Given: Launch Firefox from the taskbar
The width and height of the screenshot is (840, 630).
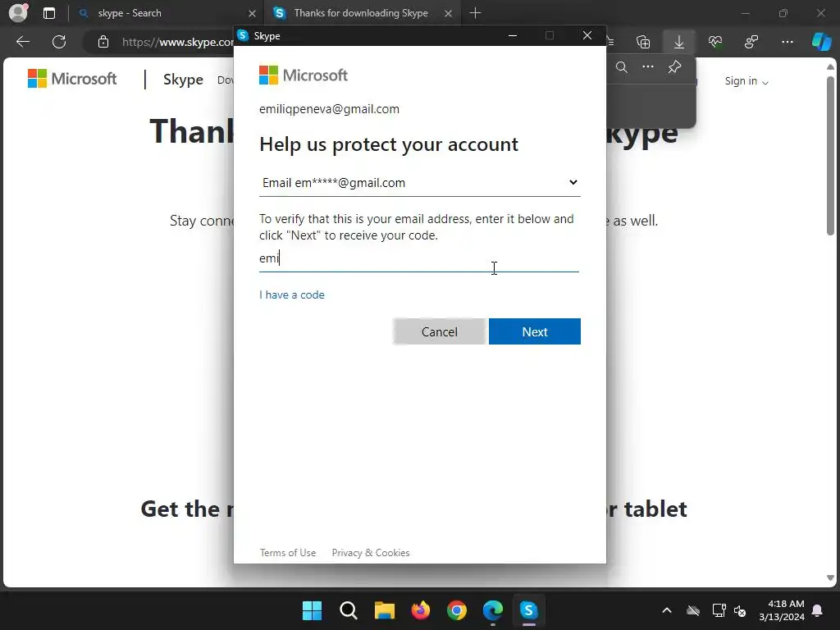Looking at the screenshot, I should coord(421,610).
